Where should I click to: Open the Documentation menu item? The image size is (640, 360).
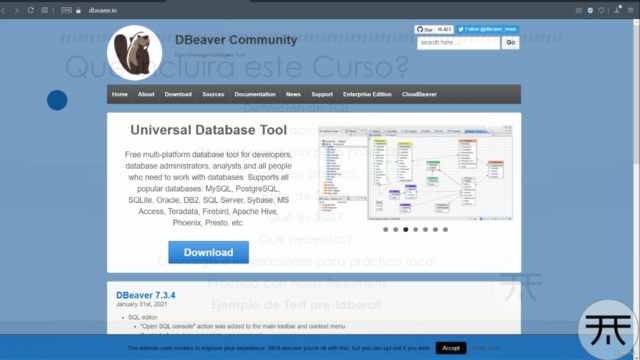255,94
